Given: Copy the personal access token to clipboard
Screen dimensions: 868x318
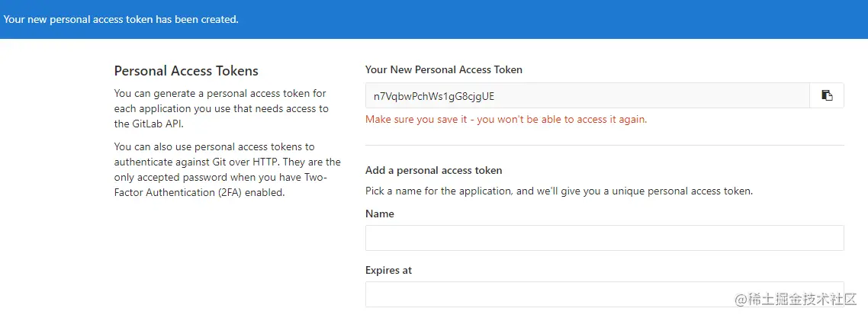Looking at the screenshot, I should point(827,95).
